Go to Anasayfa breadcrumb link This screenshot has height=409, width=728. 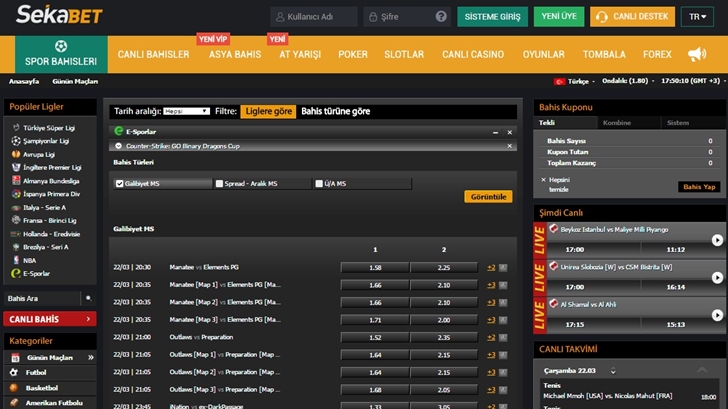[24, 81]
